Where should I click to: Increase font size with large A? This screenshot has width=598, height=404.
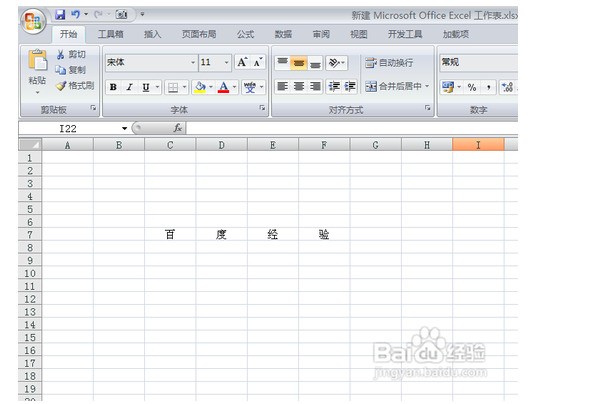pos(242,62)
